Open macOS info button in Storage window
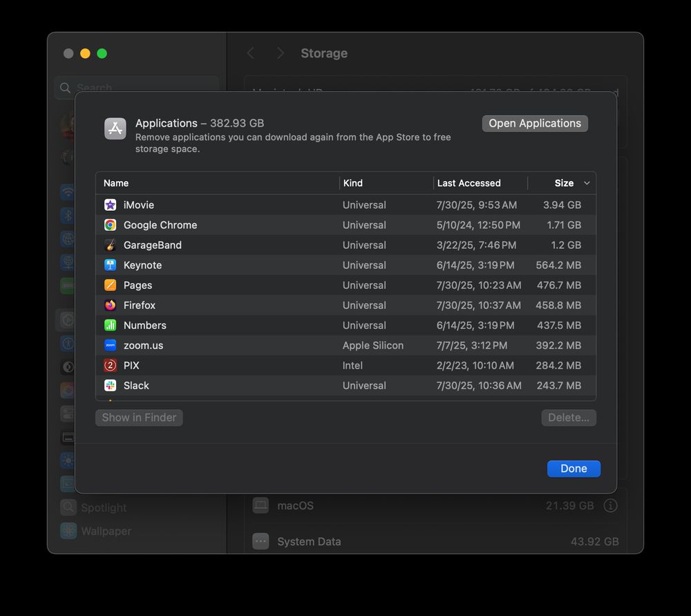 pos(610,505)
